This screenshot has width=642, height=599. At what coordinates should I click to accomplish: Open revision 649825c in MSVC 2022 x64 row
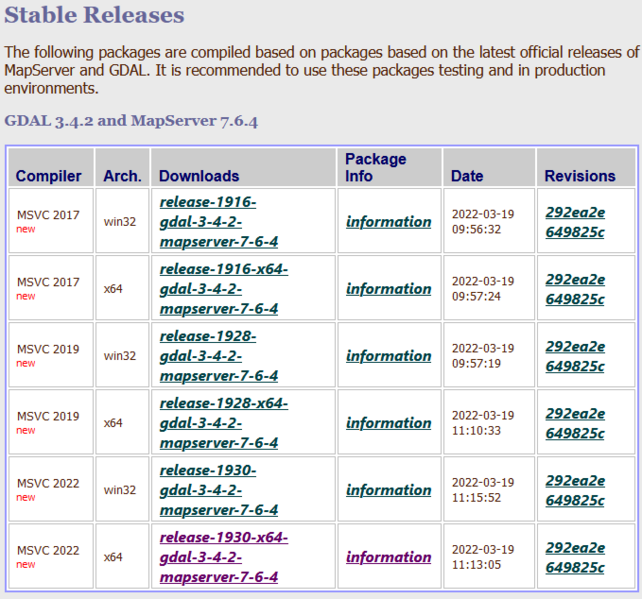tap(575, 568)
